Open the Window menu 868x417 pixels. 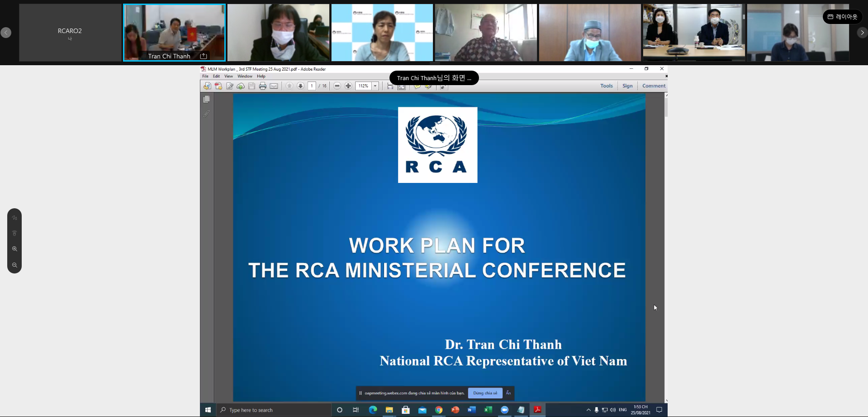[x=245, y=76]
